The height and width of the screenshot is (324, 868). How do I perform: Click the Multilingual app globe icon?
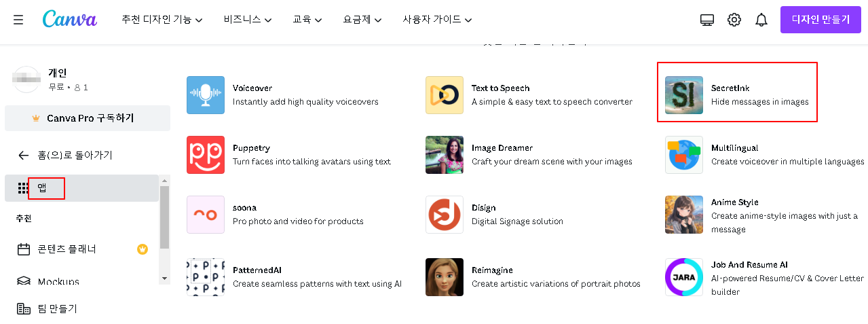coord(684,155)
